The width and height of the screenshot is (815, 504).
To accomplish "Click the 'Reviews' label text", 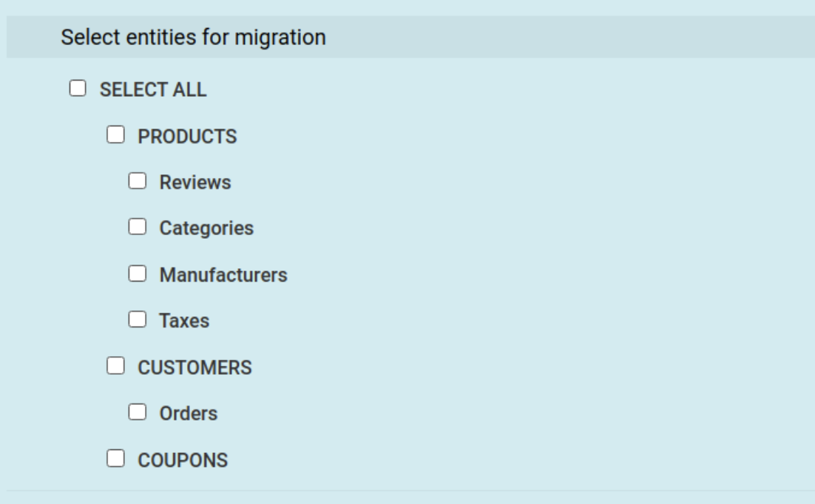I will click(x=195, y=183).
